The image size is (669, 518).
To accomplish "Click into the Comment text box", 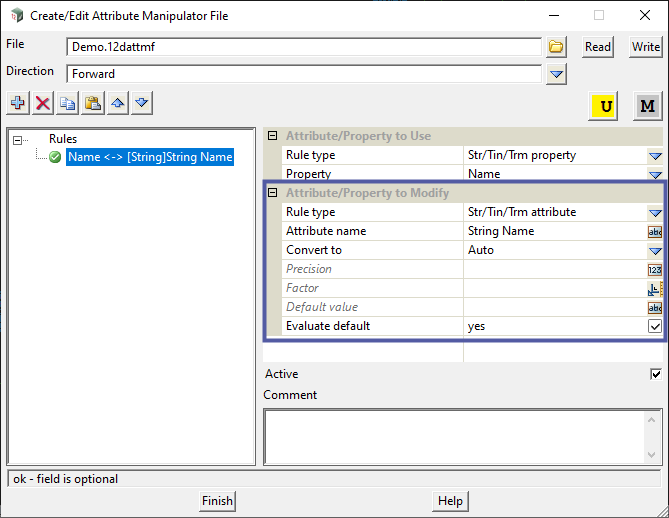I will pyautogui.click(x=450, y=435).
